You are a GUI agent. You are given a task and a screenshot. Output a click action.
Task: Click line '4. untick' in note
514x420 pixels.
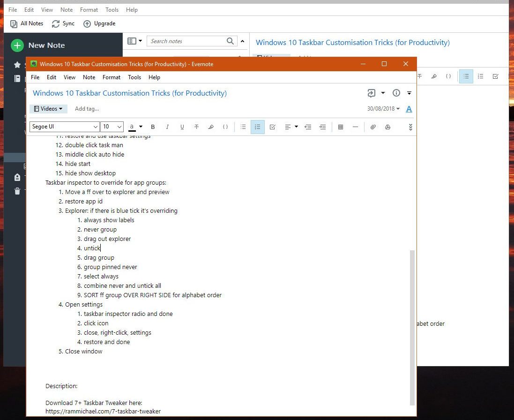(89, 248)
